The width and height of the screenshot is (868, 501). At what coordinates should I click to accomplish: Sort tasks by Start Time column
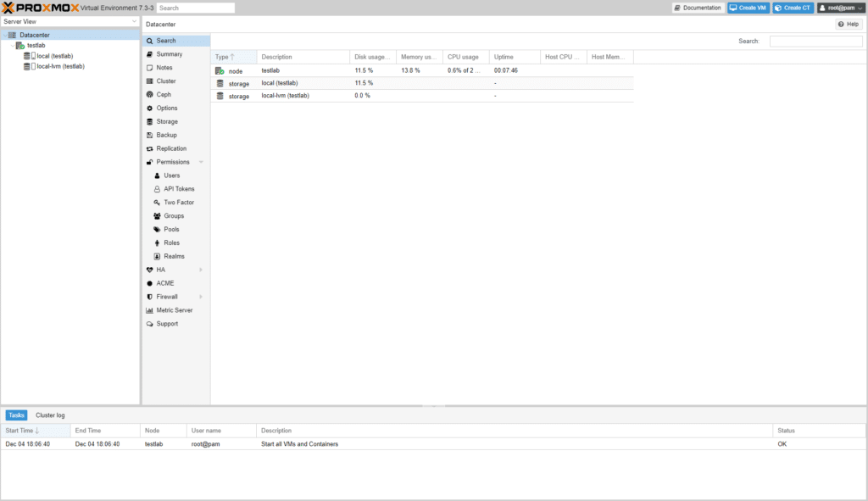click(36, 431)
